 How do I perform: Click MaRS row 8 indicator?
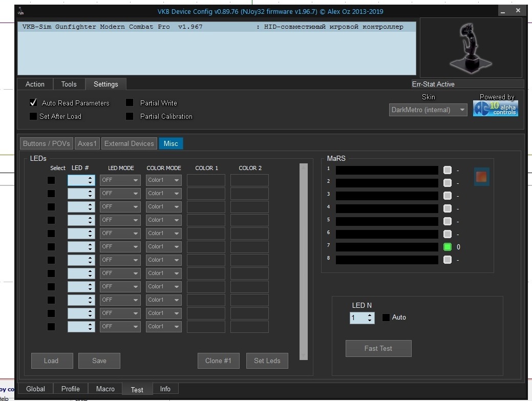click(x=448, y=260)
